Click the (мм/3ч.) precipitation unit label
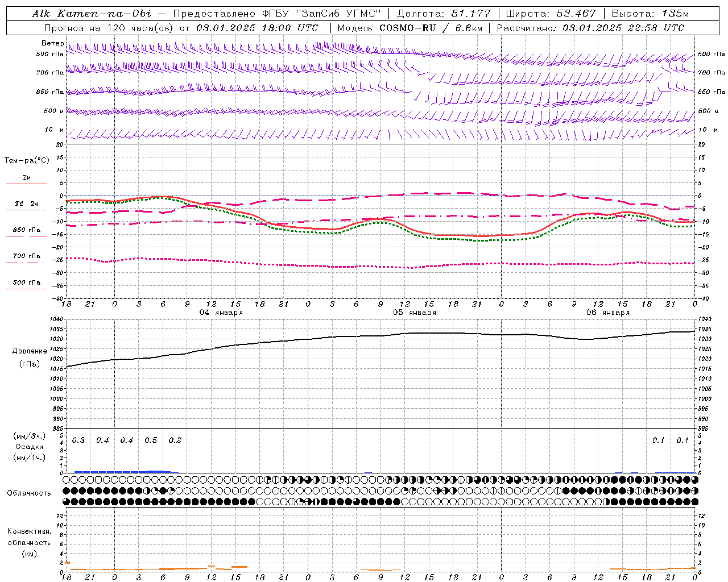Viewport: 728px width, 582px height. coord(30,436)
